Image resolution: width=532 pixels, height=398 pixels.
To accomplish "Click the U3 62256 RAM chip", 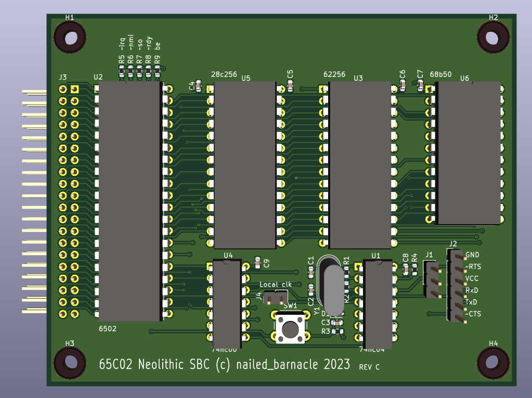I will point(360,164).
